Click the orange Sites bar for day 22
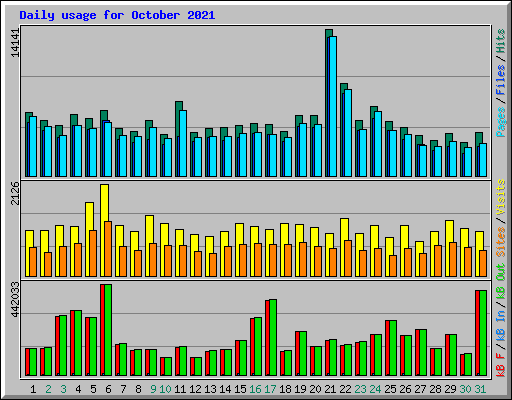 coord(348,258)
